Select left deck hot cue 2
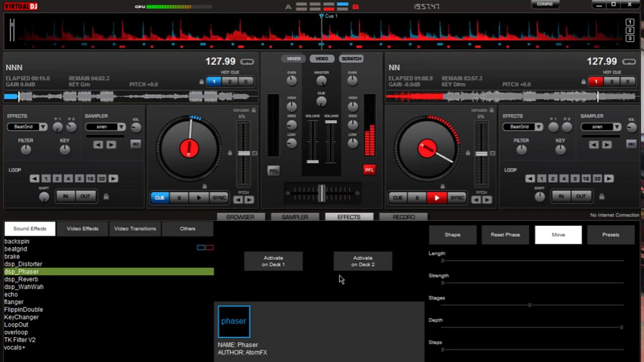The width and height of the screenshot is (644, 362). 230,81
